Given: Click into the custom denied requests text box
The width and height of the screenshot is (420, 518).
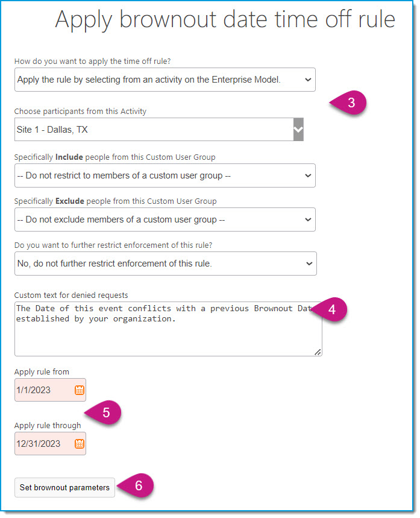Looking at the screenshot, I should click(x=168, y=329).
